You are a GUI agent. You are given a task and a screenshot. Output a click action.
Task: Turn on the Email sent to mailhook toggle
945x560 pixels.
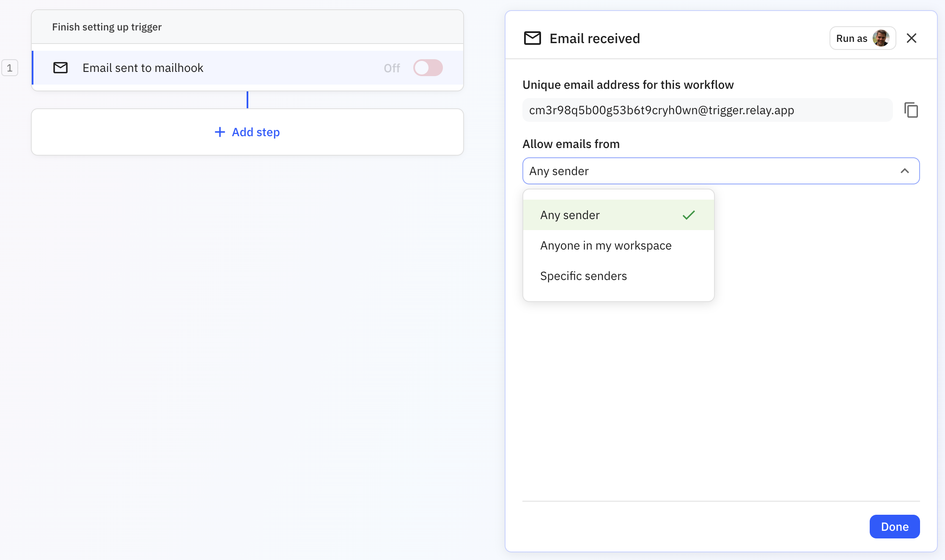point(428,68)
